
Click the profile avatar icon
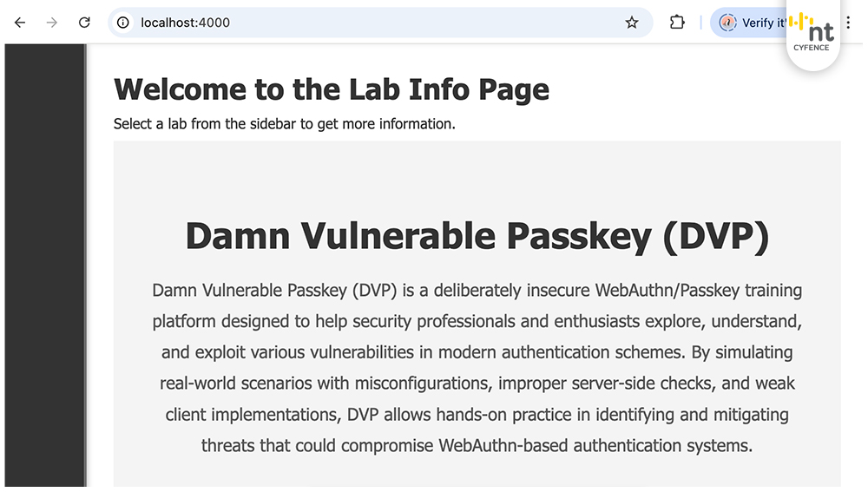coord(727,23)
